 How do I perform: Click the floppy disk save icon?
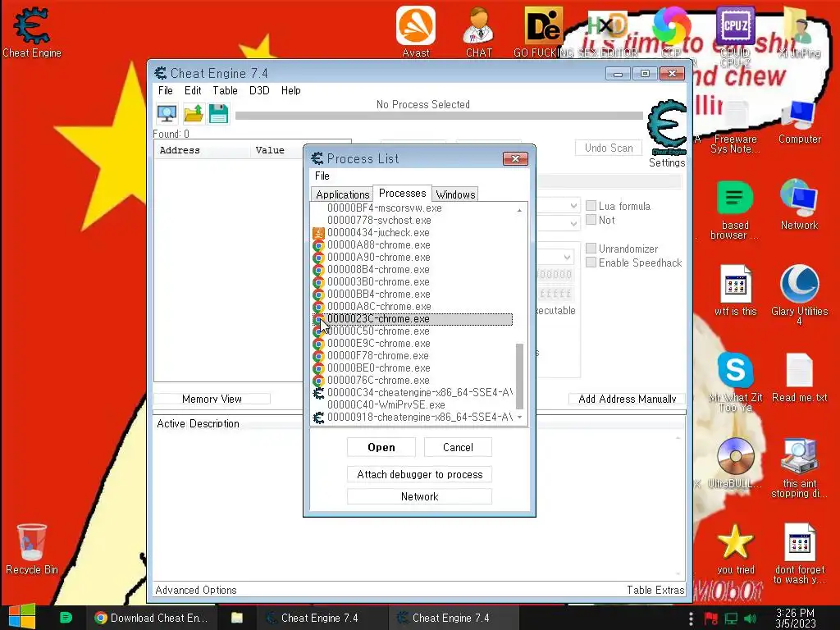[x=218, y=113]
